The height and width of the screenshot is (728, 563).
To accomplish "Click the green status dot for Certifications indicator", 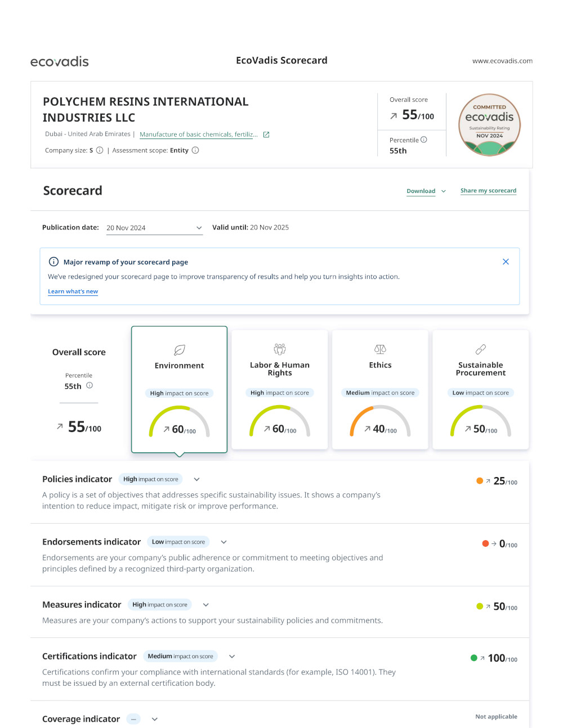I will pos(474,658).
